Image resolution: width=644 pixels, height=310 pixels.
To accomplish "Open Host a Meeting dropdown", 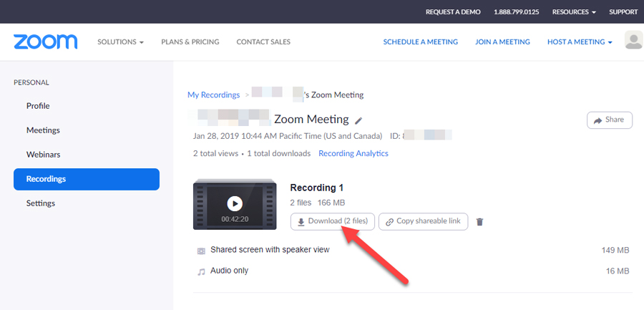I will point(580,42).
